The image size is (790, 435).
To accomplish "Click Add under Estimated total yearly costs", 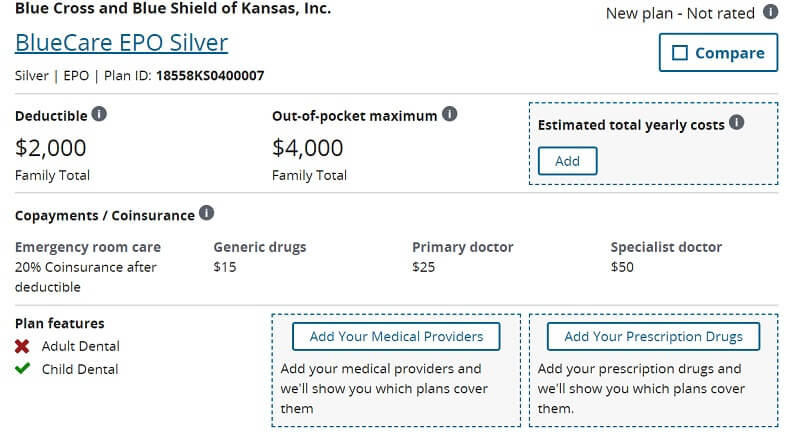I will click(x=567, y=161).
